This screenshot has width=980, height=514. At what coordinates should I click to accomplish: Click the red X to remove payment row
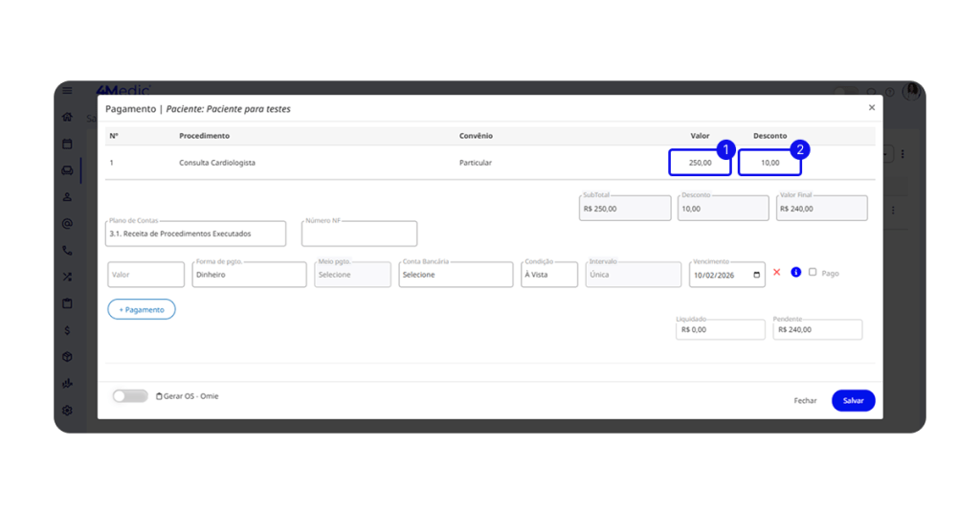click(x=776, y=273)
